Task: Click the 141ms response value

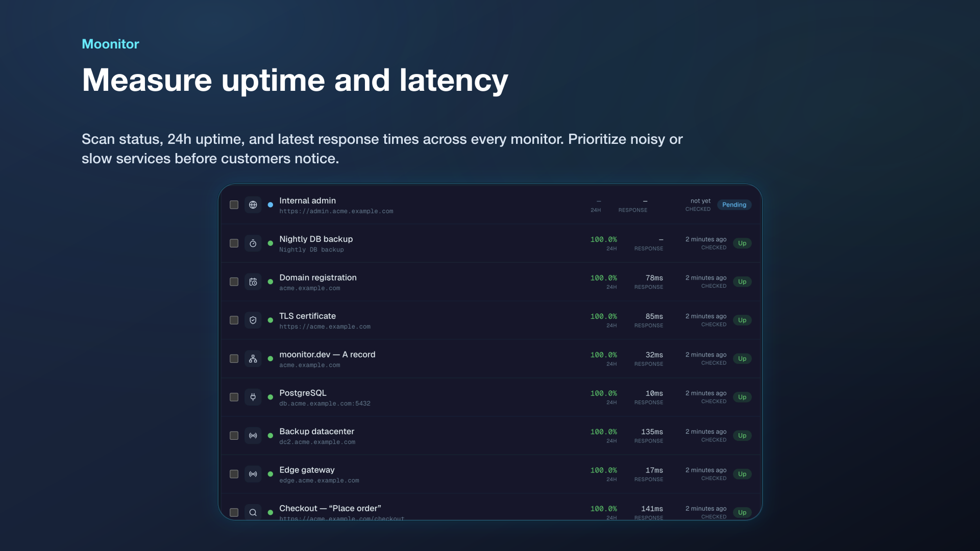Action: (x=652, y=509)
